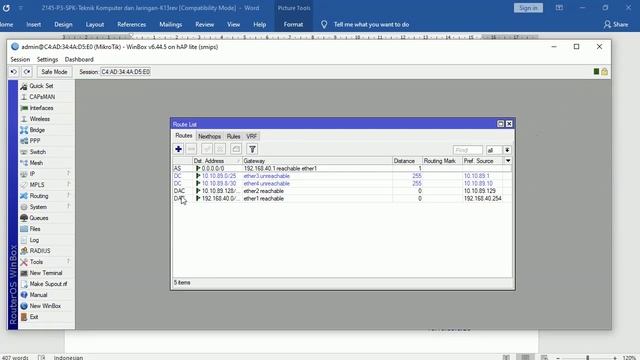Image resolution: width=640 pixels, height=360 pixels.
Task: Click the disable route X button
Action: [220, 149]
